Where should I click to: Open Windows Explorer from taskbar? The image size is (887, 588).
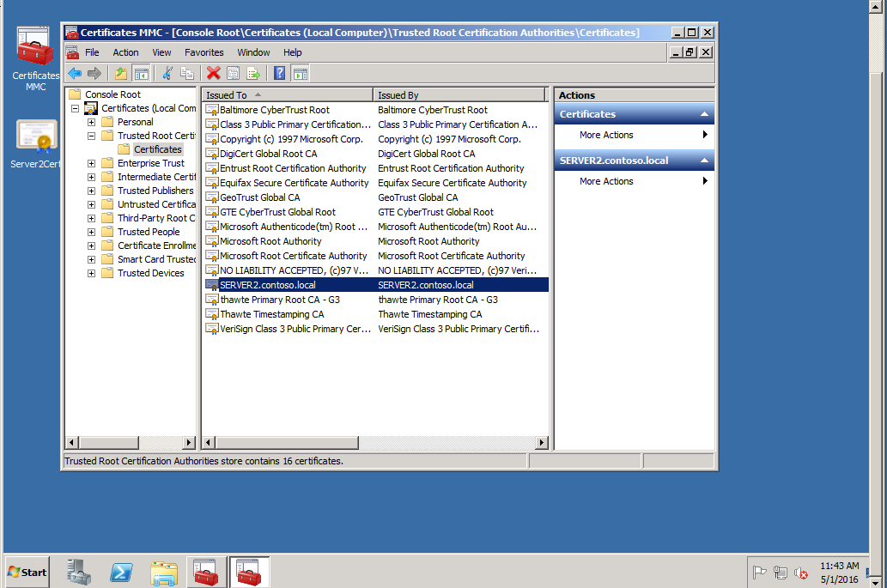(x=164, y=573)
